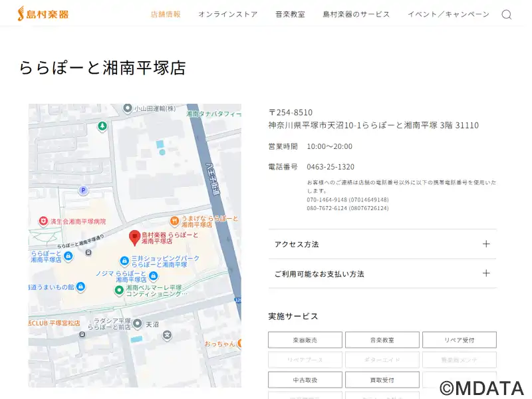532x399 pixels.
Task: Click the grayed リペアブース service button
Action: pos(305,360)
